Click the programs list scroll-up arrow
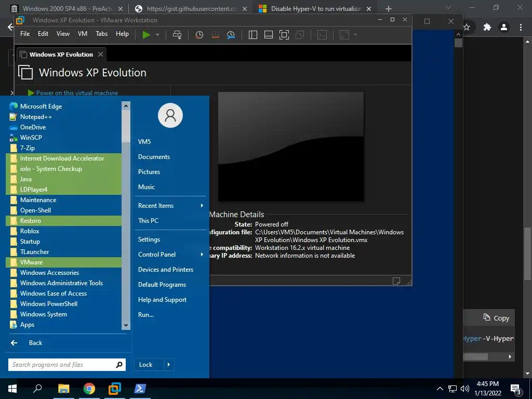The height and width of the screenshot is (399, 532). (x=126, y=106)
